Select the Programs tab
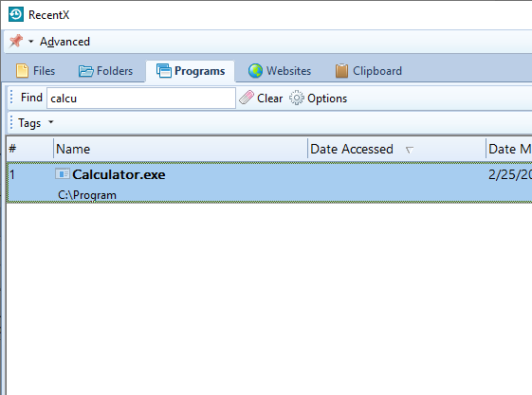The width and height of the screenshot is (532, 395). point(191,71)
